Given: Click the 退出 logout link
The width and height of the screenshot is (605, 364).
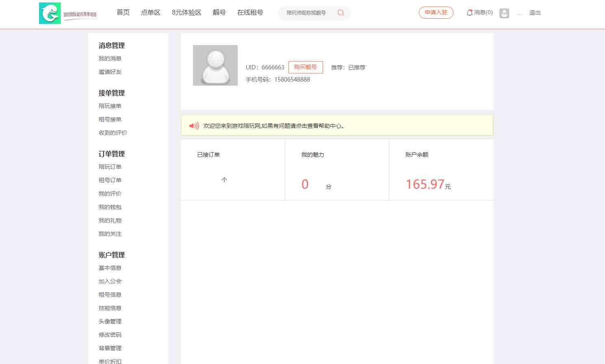Looking at the screenshot, I should (x=535, y=13).
